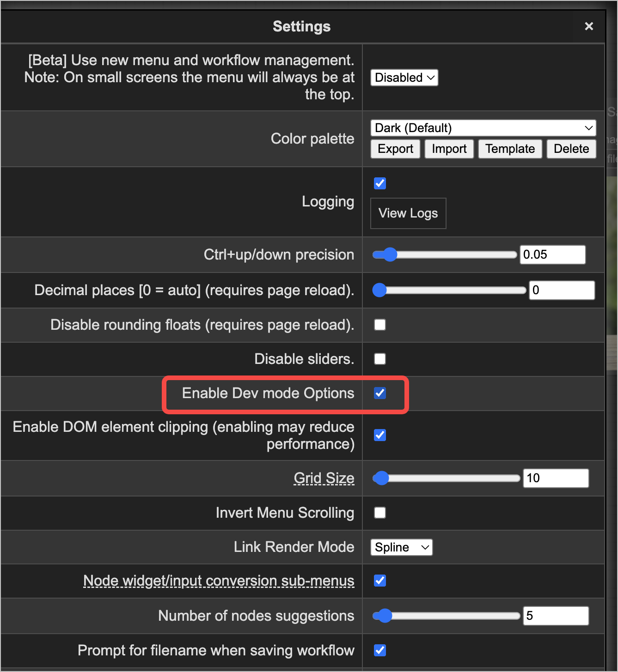Open View Logs
Image resolution: width=618 pixels, height=672 pixels.
pos(408,213)
